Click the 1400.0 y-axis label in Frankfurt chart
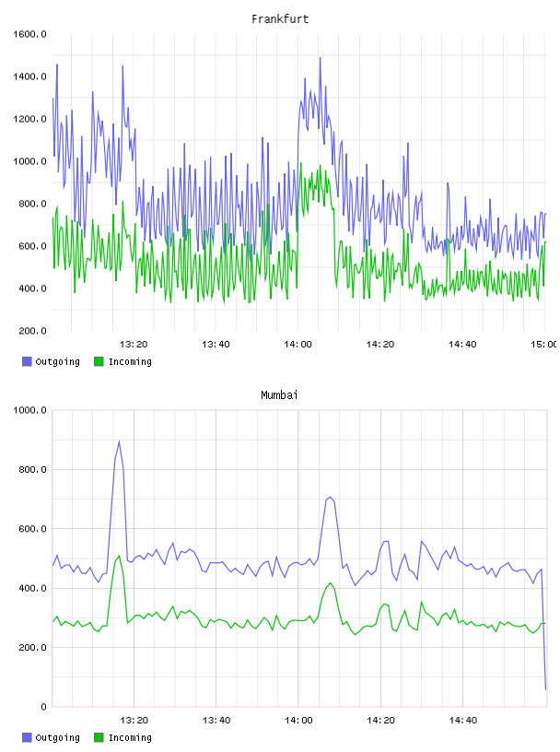Screen dimensions: 560x752 point(29,76)
